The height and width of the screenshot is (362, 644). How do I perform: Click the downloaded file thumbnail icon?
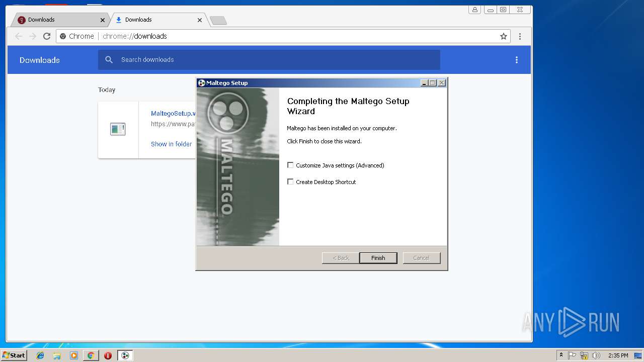118,129
